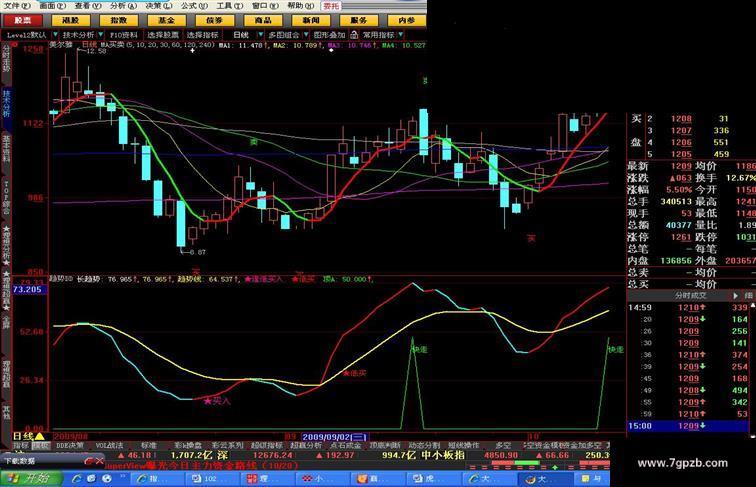Select the red 股票 category button
The image size is (756, 487).
coord(22,20)
